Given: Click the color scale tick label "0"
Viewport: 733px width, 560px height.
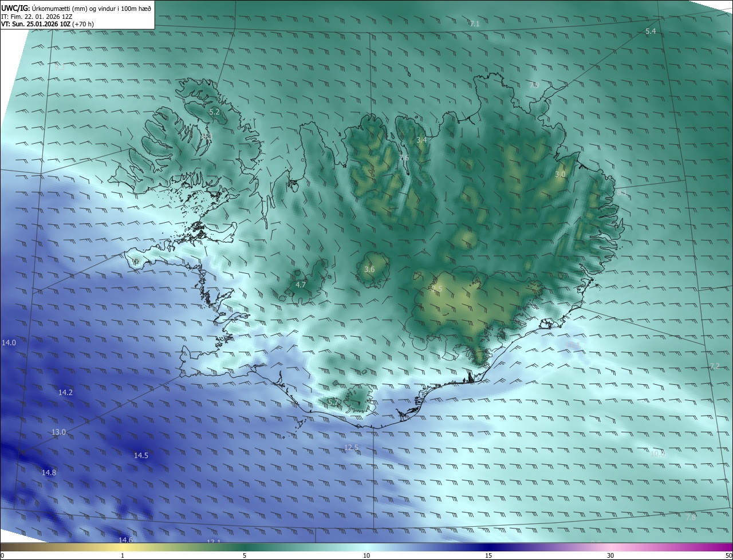Looking at the screenshot, I should (x=2, y=555).
